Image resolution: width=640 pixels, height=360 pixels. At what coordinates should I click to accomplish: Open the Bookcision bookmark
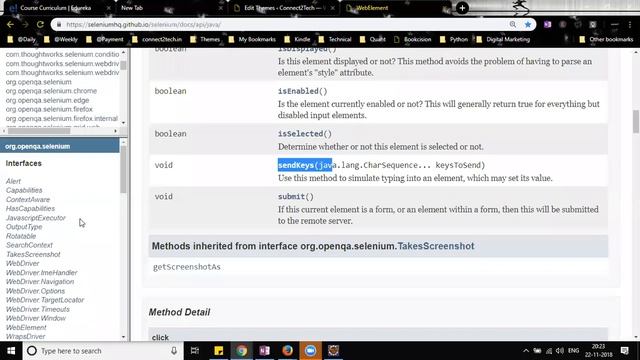(x=412, y=40)
